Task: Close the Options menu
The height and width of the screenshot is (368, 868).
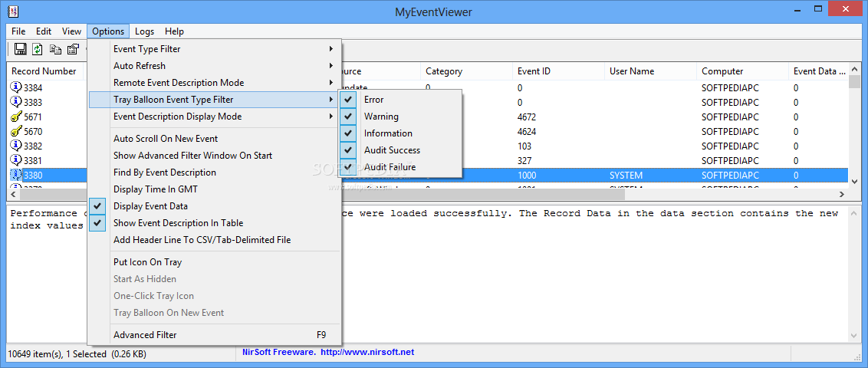Action: pos(108,31)
